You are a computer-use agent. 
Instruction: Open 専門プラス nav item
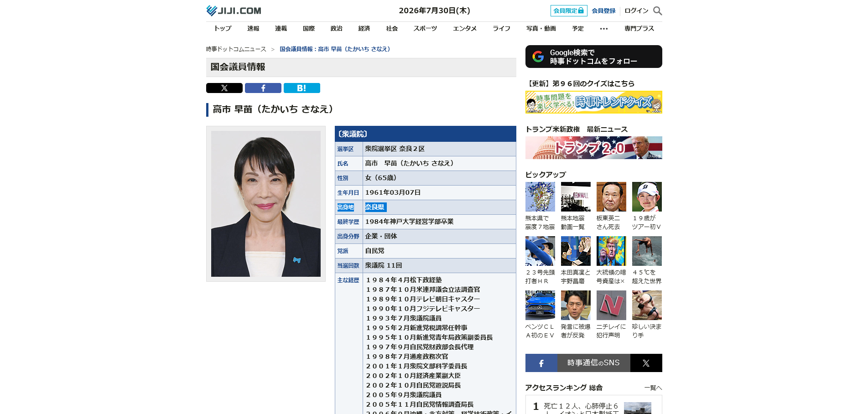click(x=639, y=28)
